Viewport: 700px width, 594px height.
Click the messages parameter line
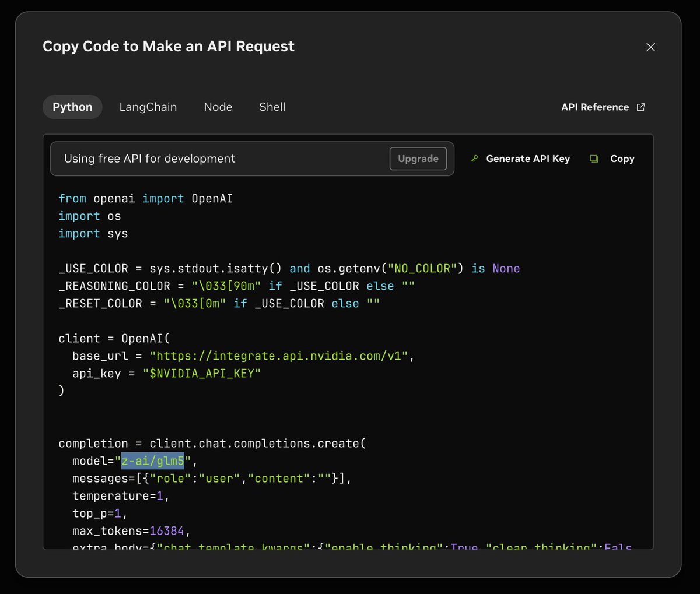(x=212, y=479)
